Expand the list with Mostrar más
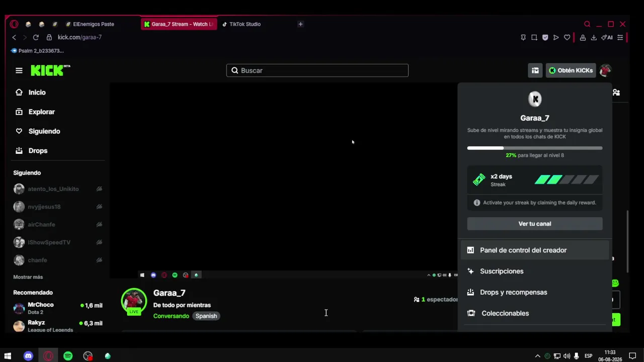This screenshot has height=362, width=644. click(x=28, y=277)
